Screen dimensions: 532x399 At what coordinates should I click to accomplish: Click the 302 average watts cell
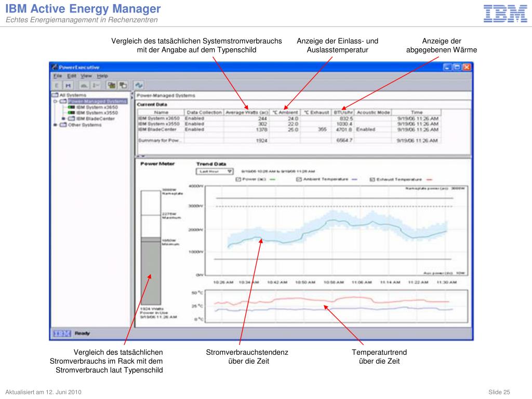coord(262,124)
